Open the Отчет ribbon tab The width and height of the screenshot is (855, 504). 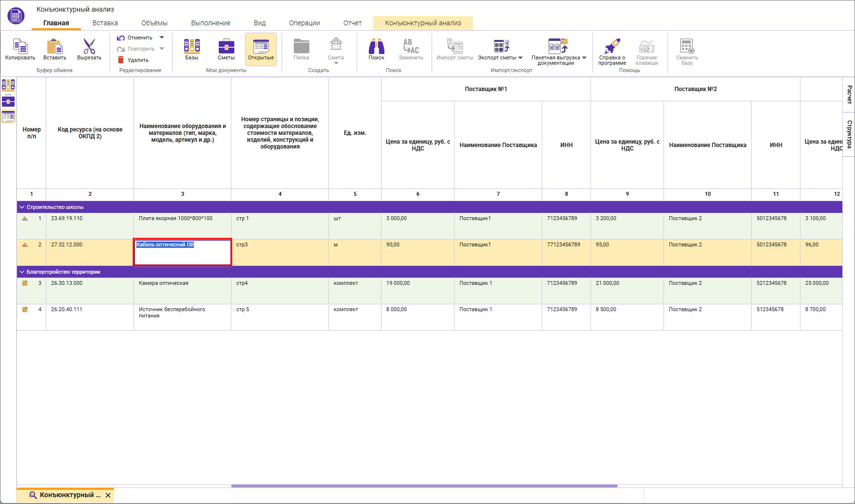[352, 23]
